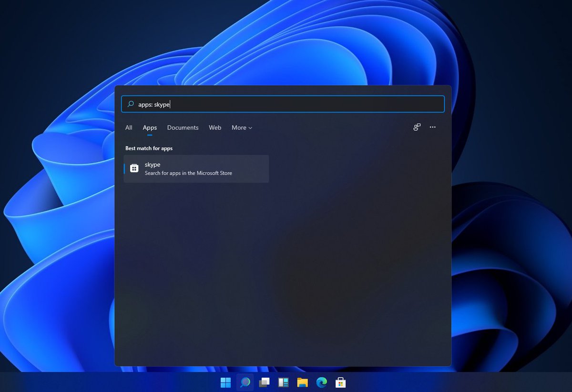Open the skype Microsoft Store result
Screen dimensions: 572x392
tap(196, 169)
